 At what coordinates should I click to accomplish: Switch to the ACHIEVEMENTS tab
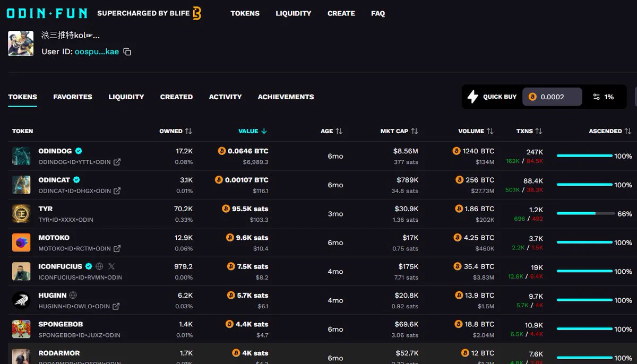[286, 97]
